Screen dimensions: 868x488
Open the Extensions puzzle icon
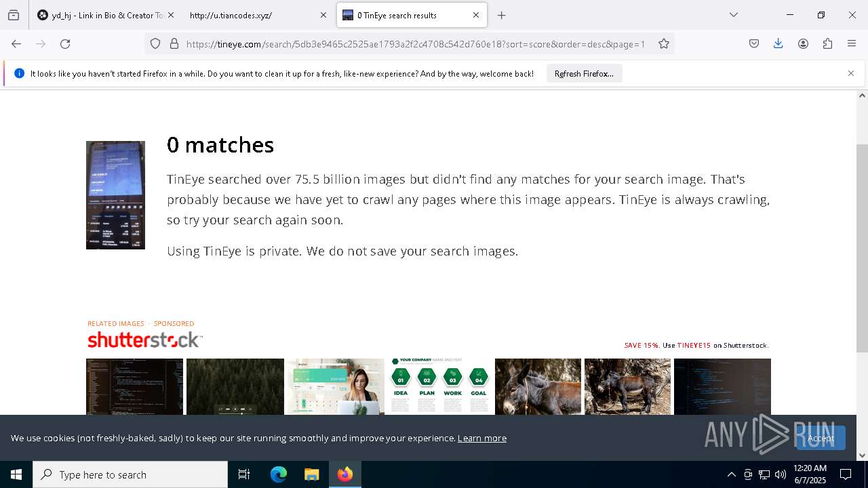coord(827,43)
